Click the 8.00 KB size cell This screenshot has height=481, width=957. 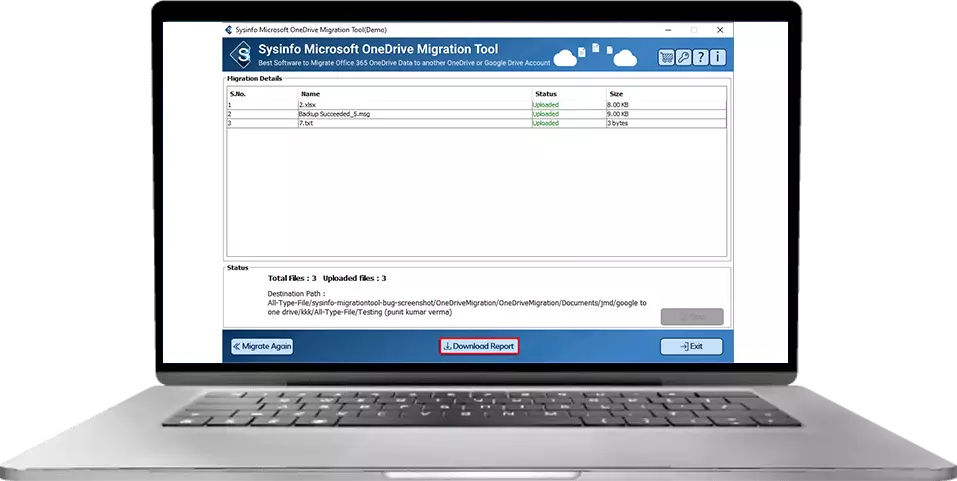point(618,105)
